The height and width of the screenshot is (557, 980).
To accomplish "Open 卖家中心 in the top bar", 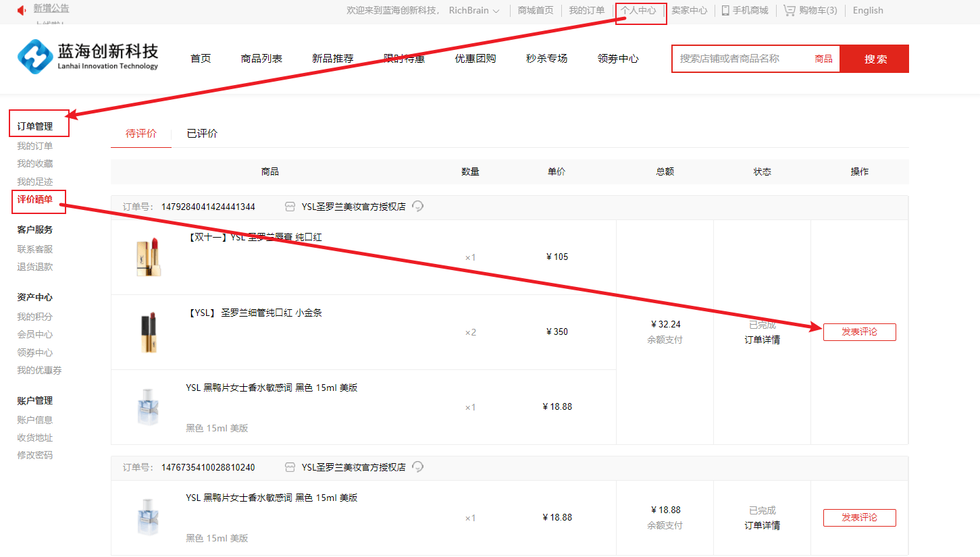I will coord(689,10).
